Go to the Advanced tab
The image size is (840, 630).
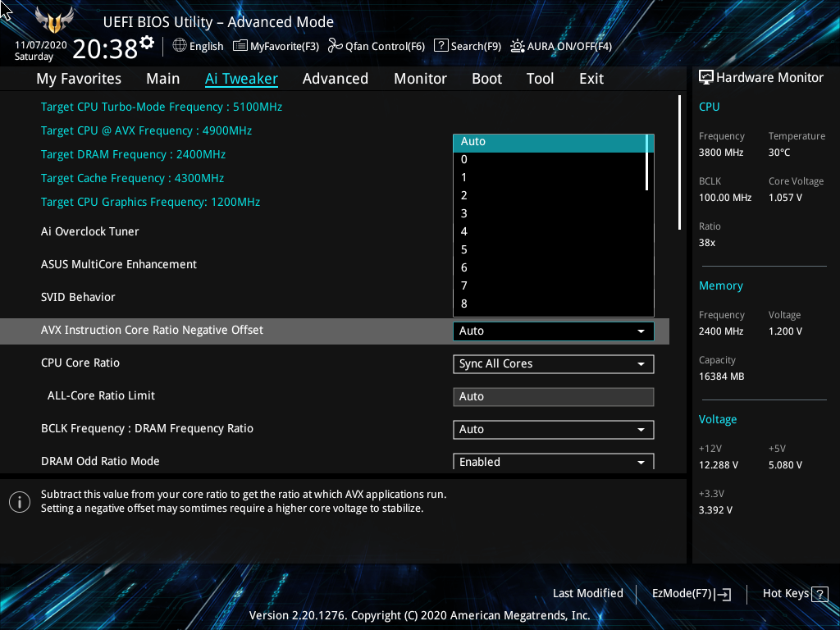pos(336,79)
